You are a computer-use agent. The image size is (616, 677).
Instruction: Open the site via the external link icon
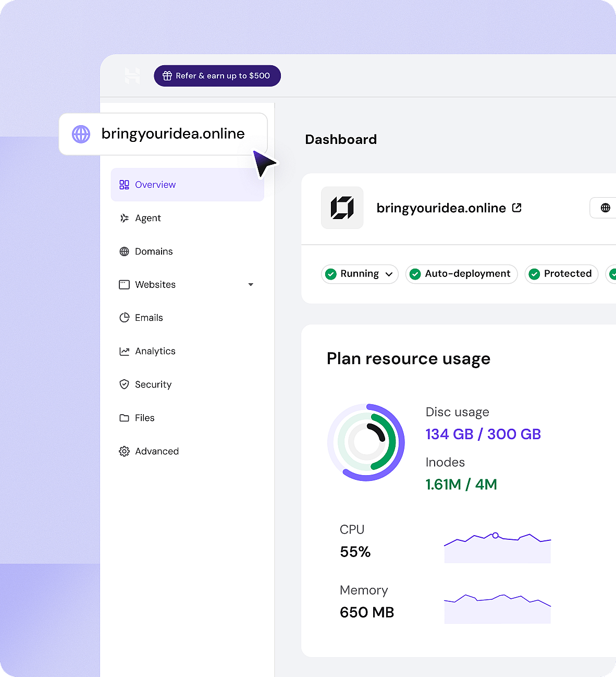[516, 208]
